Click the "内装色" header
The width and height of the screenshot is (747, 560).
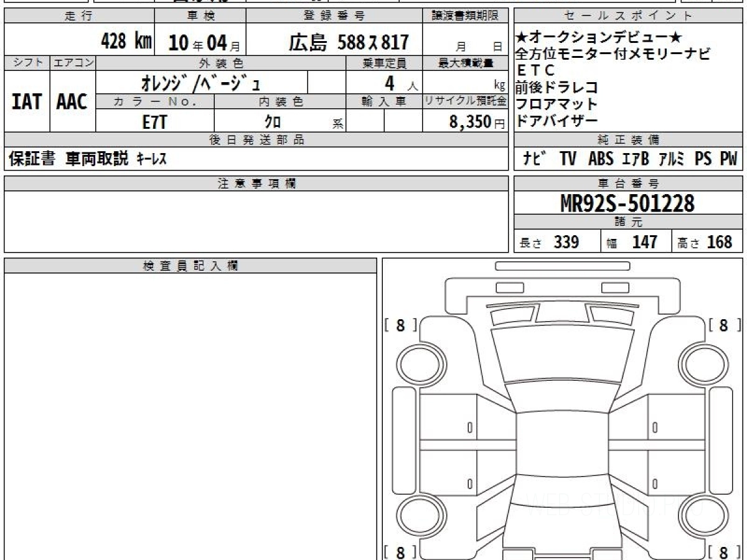pos(281,101)
